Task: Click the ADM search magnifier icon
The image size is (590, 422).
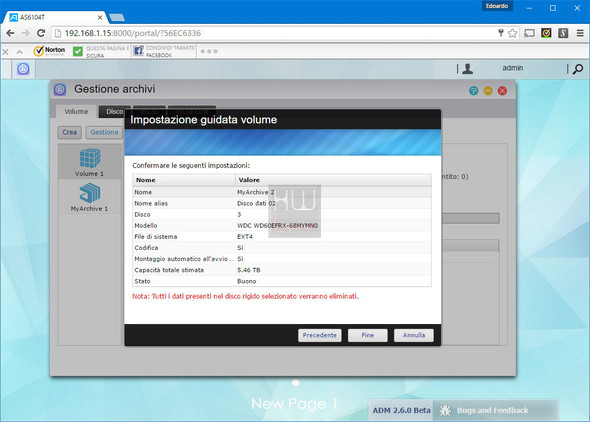Action: click(x=578, y=69)
